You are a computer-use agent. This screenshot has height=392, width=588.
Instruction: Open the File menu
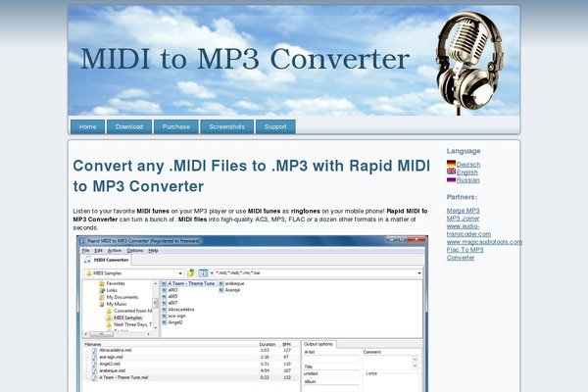click(86, 250)
